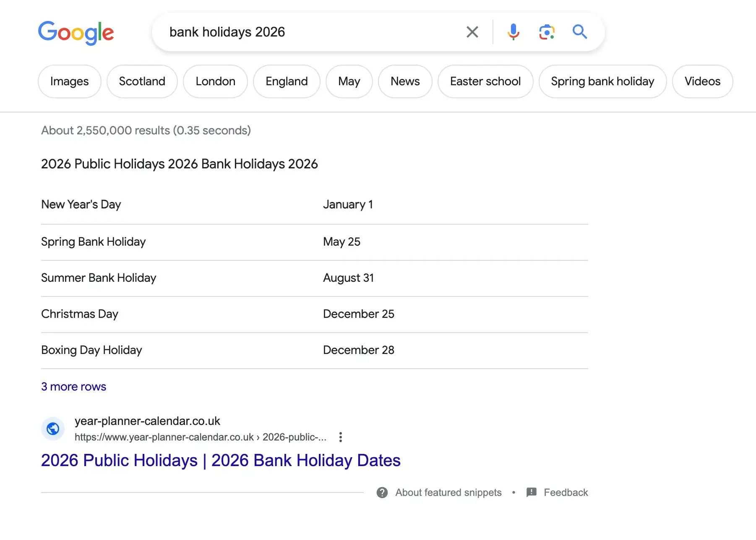Click the year-planner-calendar.co.uk site name
Viewport: 756px width, 540px height.
tap(147, 421)
